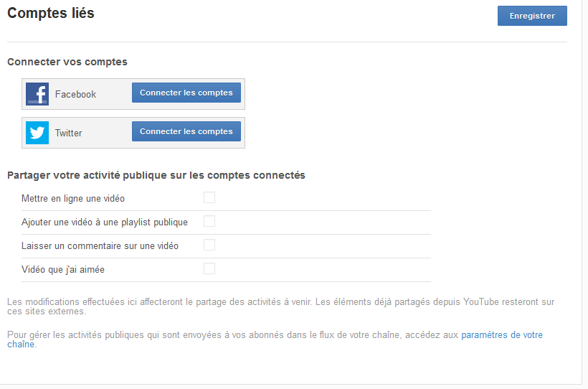Click the Connecter vos comptes section title
This screenshot has height=389, width=588.
pos(67,62)
